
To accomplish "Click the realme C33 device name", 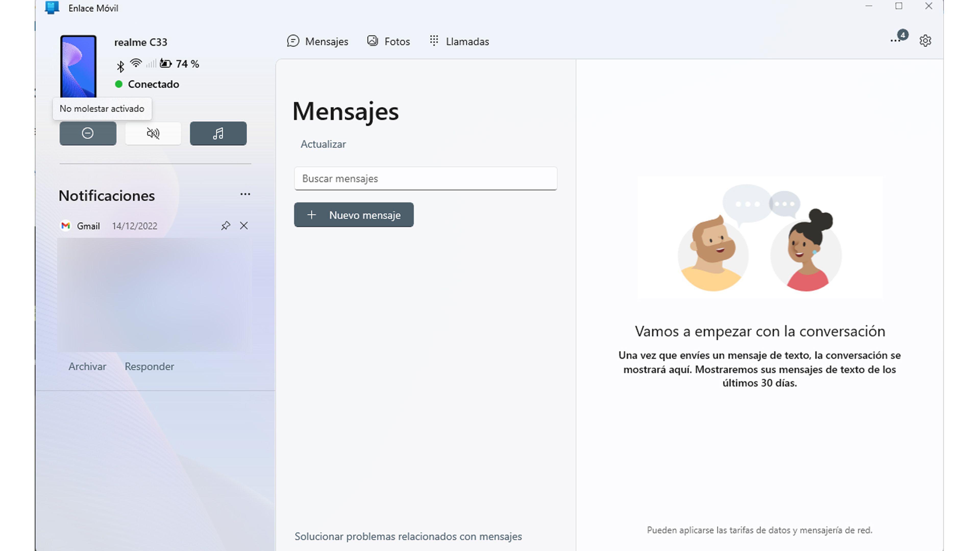I will [x=141, y=42].
